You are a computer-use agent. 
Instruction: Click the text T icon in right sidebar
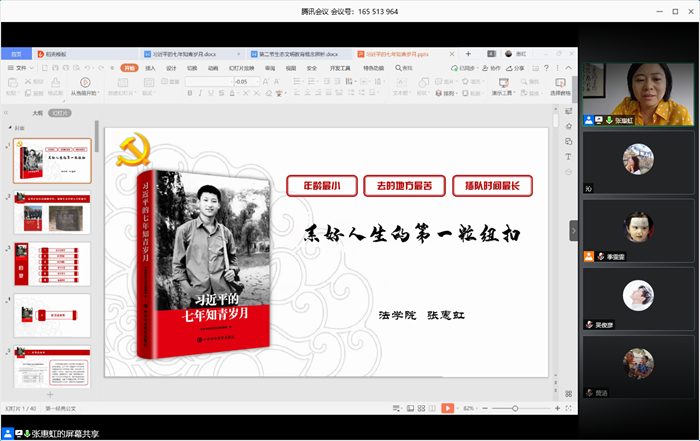(568, 157)
